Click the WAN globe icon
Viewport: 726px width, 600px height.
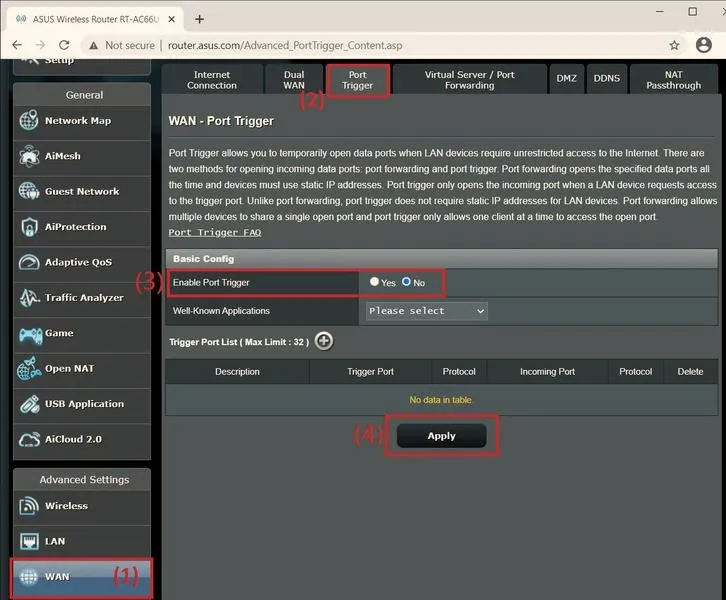tap(28, 577)
